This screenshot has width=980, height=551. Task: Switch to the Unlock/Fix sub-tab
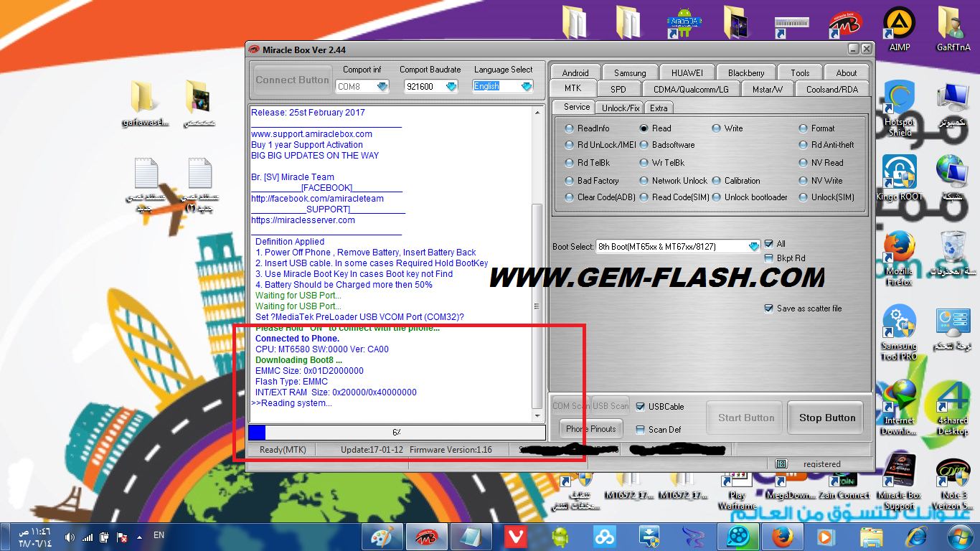point(621,108)
